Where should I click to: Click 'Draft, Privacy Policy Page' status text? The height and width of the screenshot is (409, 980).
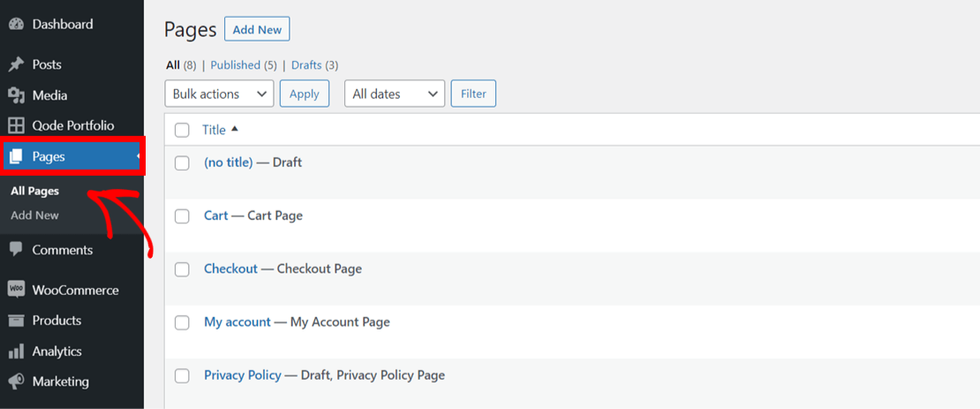pyautogui.click(x=373, y=375)
